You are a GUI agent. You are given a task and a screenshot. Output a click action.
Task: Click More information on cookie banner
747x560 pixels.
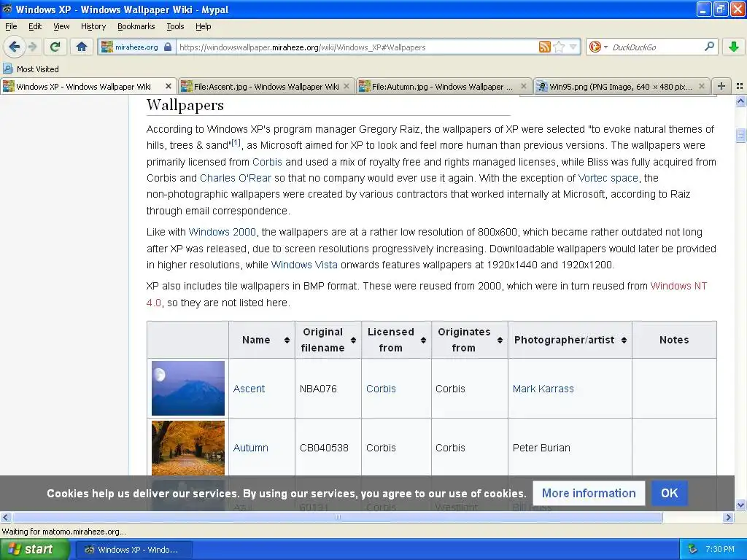click(589, 493)
